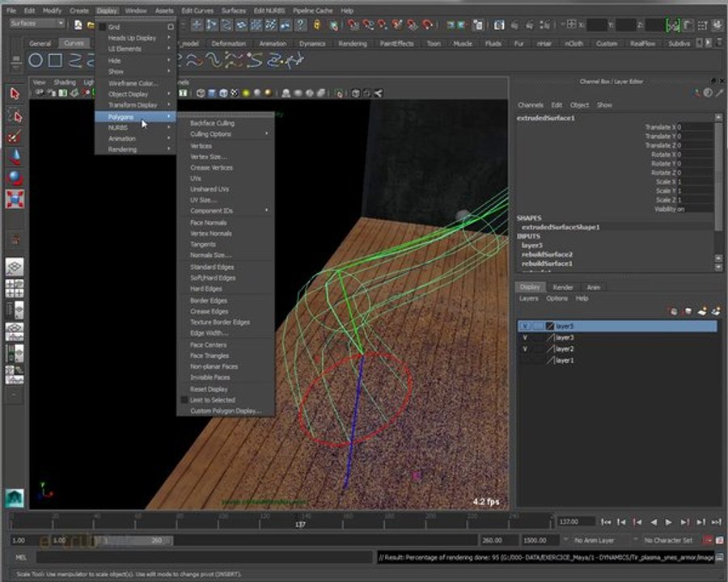The height and width of the screenshot is (582, 728).
Task: Expand the Rendering submenu in Display menu
Action: coord(135,150)
